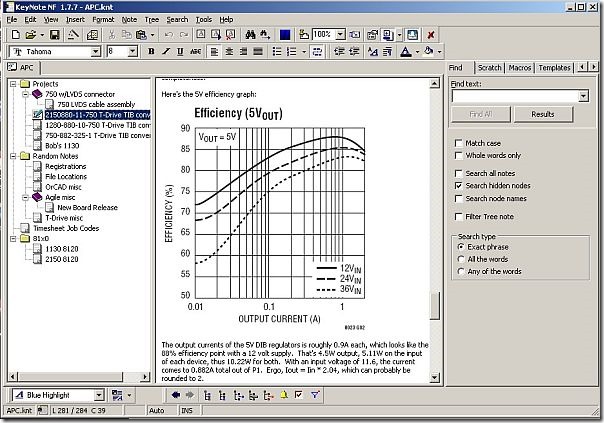Click the Results button
The image size is (604, 423).
tap(543, 114)
